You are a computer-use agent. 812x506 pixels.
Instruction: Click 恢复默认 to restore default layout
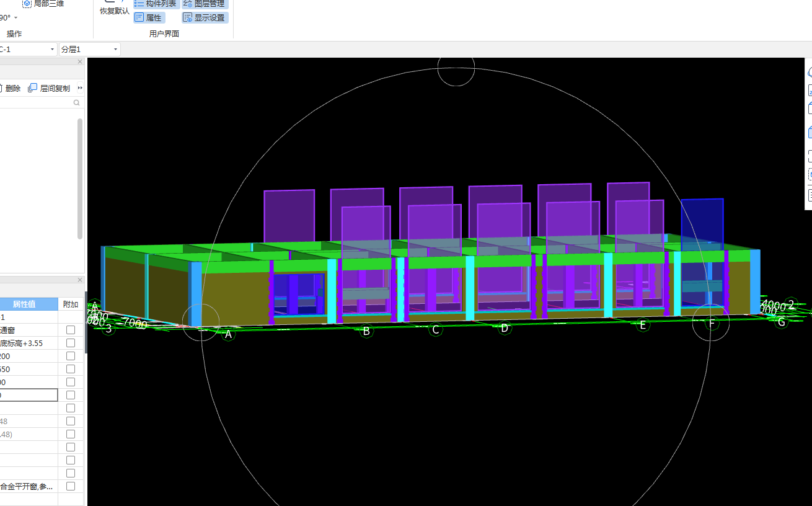(x=115, y=11)
